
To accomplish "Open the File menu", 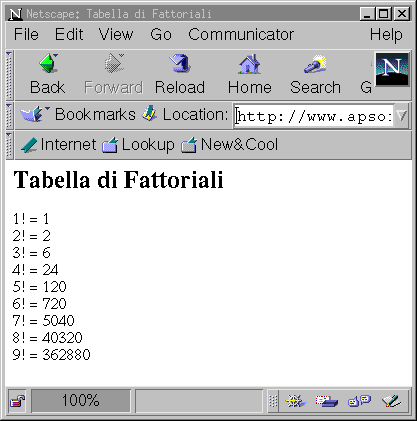I will coord(26,34).
